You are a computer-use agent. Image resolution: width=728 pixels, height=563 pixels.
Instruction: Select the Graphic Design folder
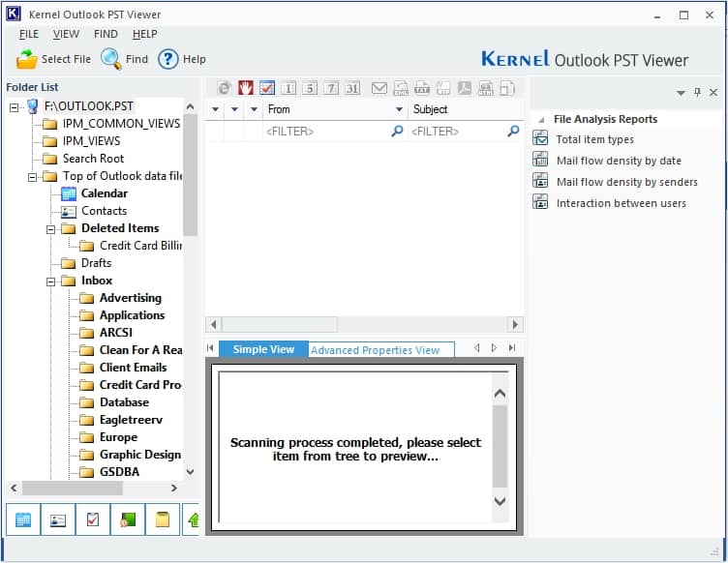click(130, 455)
